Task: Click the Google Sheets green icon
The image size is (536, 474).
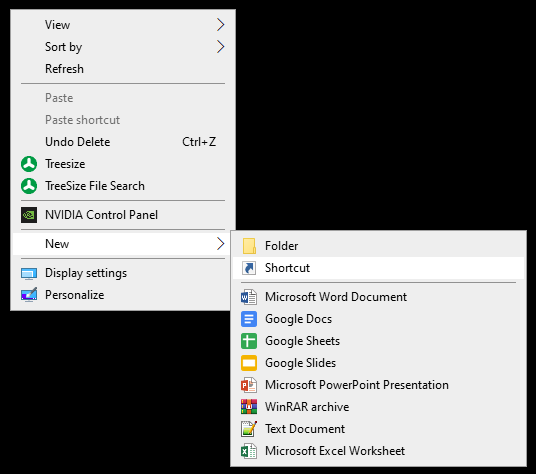Action: point(249,341)
